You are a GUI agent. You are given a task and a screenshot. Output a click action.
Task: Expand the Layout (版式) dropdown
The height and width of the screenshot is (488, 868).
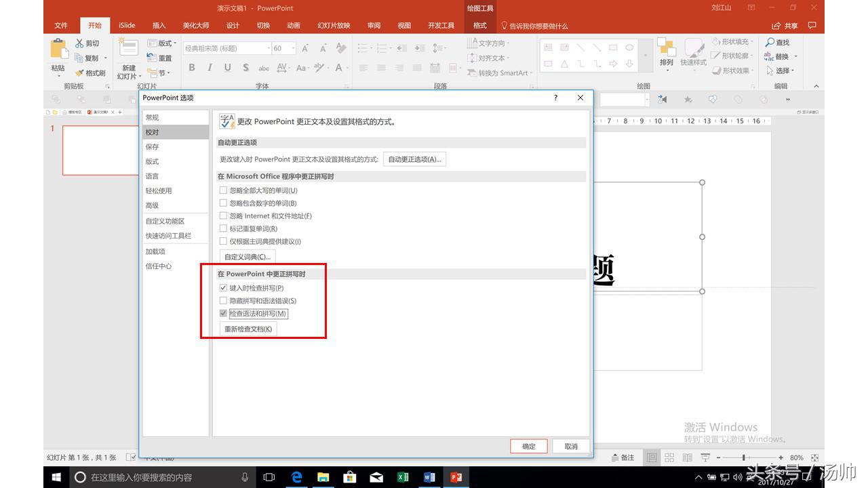(x=162, y=43)
